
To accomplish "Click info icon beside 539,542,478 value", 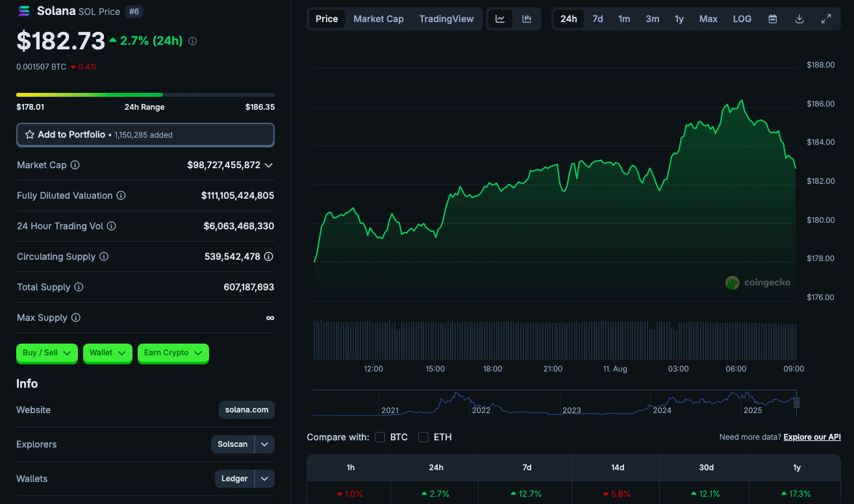I will tap(269, 257).
